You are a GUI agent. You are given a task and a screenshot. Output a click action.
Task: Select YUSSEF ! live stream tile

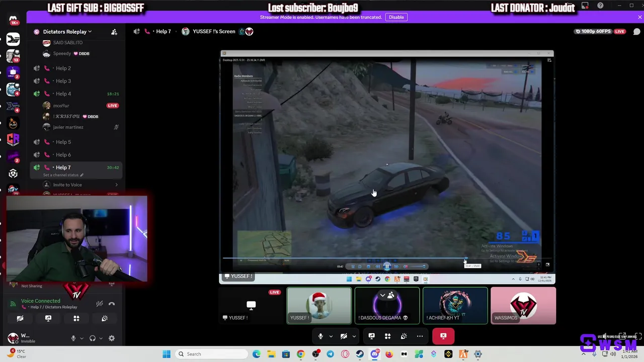tap(251, 306)
